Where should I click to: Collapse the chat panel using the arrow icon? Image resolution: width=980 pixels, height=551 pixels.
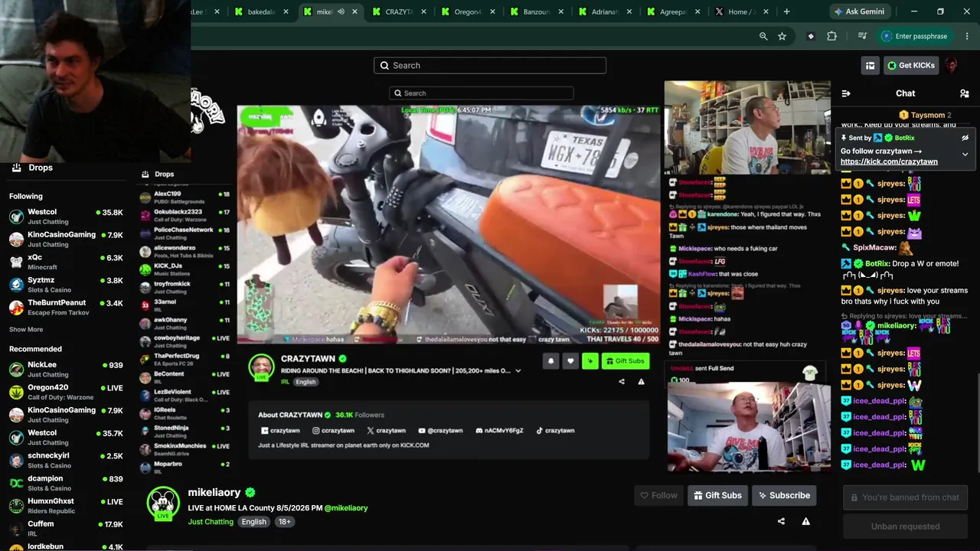846,93
